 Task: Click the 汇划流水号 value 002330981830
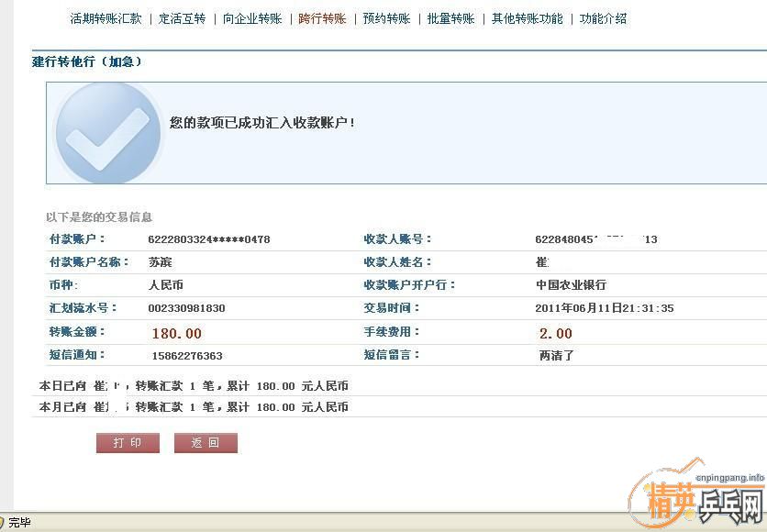pyautogui.click(x=186, y=308)
